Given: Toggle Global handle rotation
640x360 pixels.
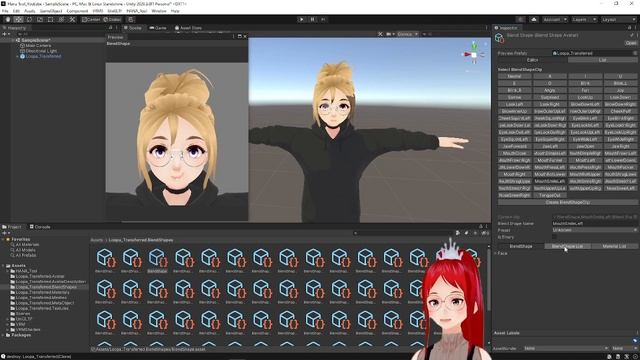Looking at the screenshot, I should pos(112,19).
